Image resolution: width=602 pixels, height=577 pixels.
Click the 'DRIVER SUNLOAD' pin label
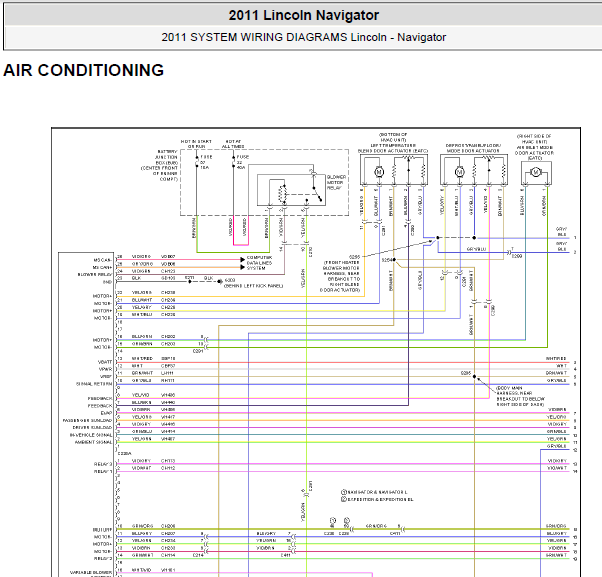point(93,428)
